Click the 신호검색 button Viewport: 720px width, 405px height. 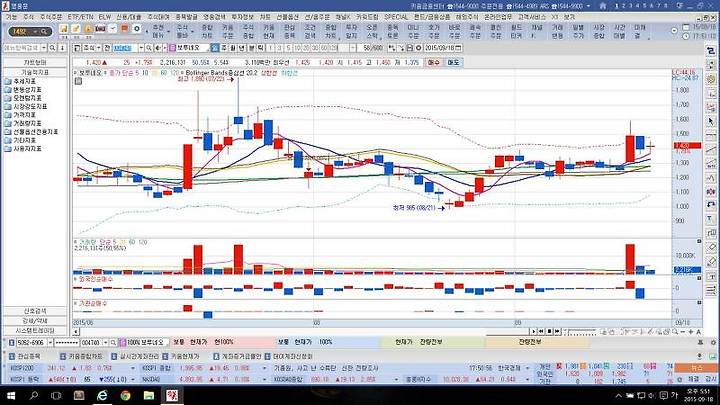pos(35,311)
